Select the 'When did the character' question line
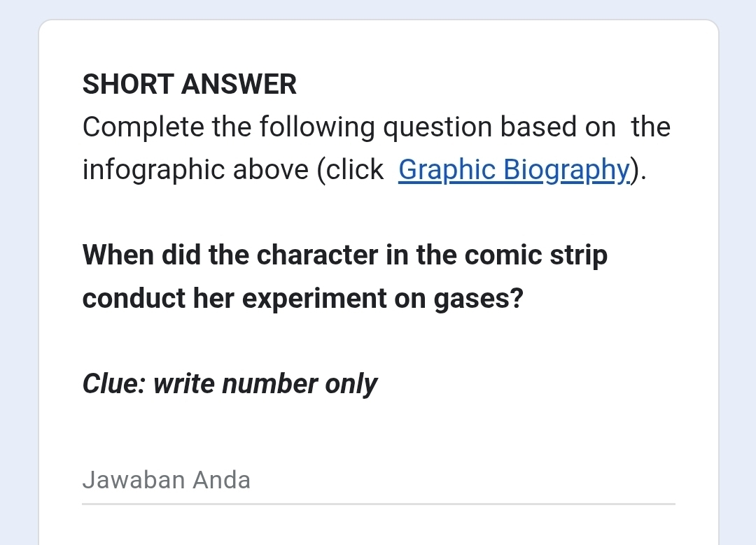Screen dimensions: 756x545 [344, 255]
